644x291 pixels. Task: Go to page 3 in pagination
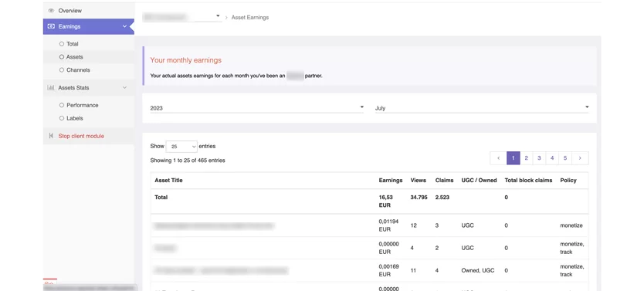point(539,158)
